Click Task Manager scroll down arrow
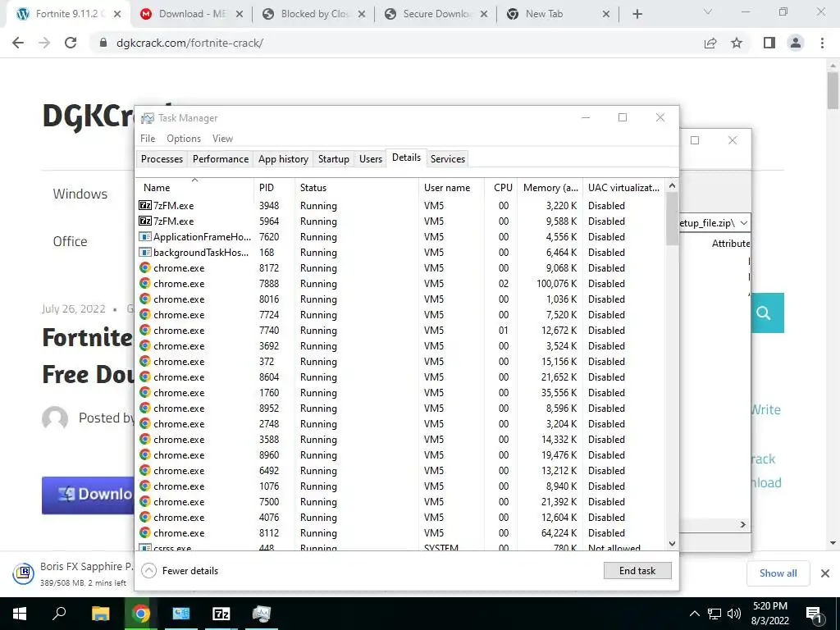Image resolution: width=840 pixels, height=630 pixels. [x=672, y=544]
